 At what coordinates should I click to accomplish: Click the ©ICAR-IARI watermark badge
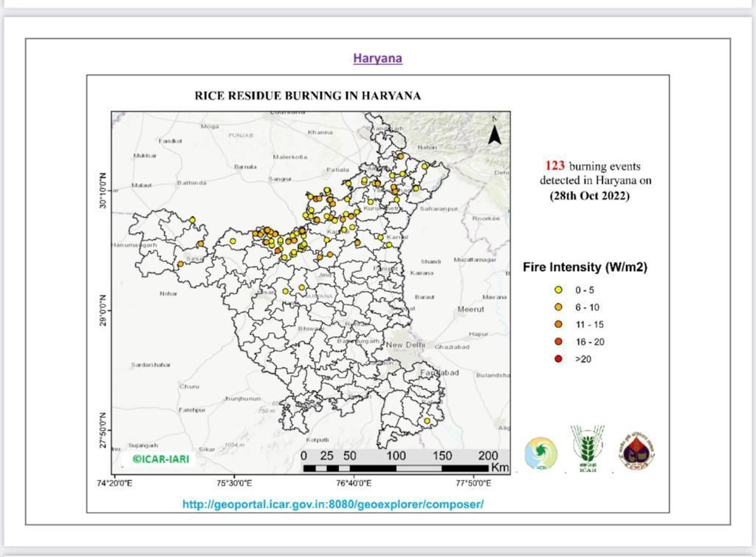click(x=160, y=459)
